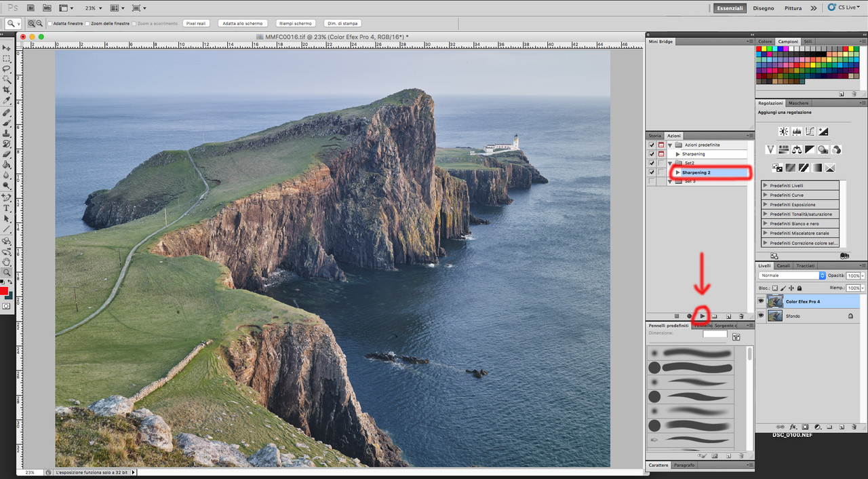Switch to the Canali tab
Viewport: 868px width, 479px height.
[x=783, y=265]
